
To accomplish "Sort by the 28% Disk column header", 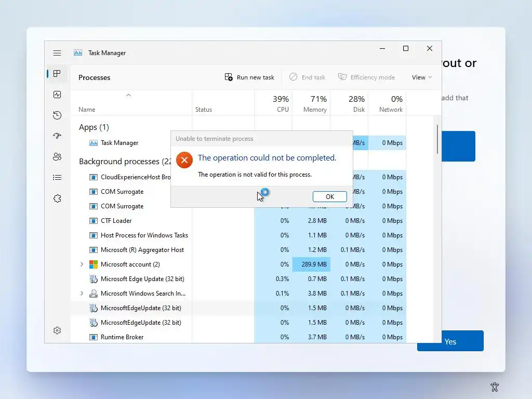I will tap(350, 104).
